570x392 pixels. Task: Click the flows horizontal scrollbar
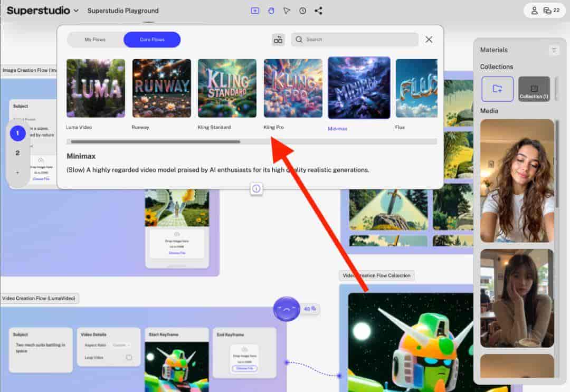(x=155, y=141)
